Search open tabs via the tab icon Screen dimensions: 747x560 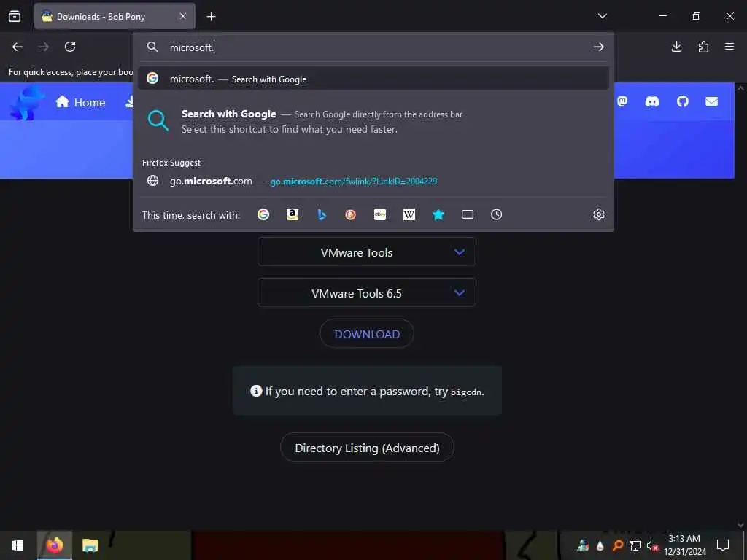coord(468,215)
